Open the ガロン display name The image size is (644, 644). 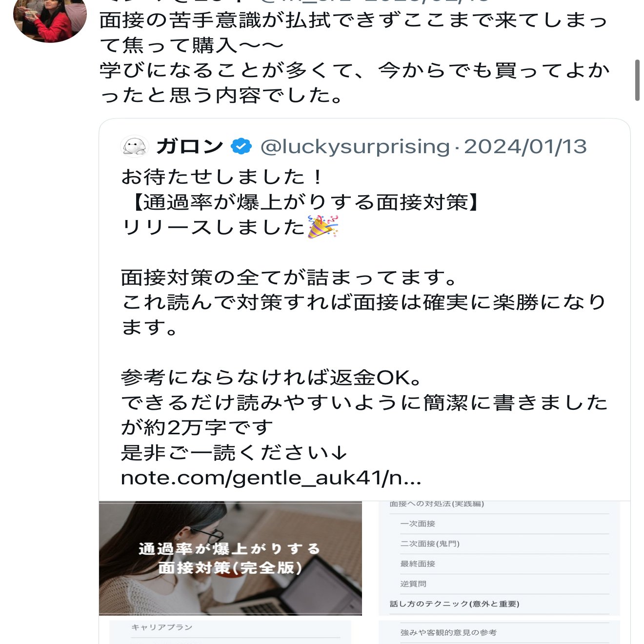tap(190, 146)
